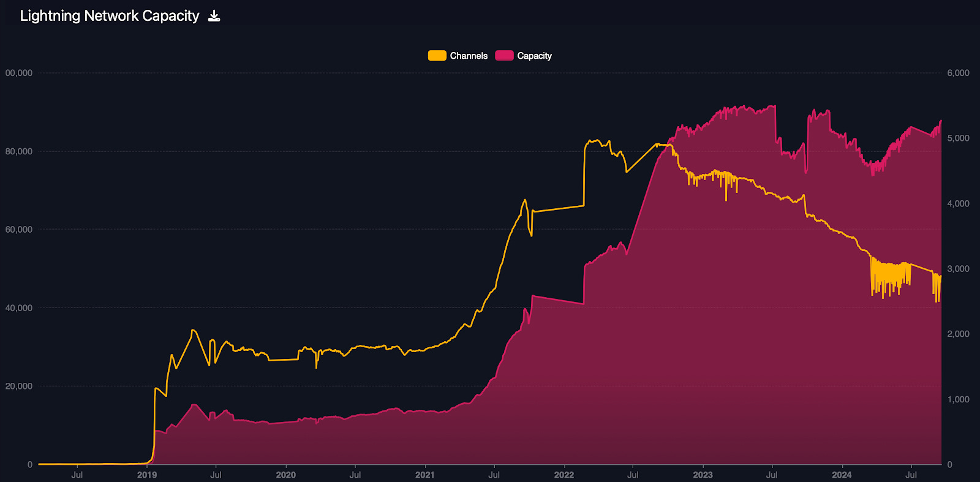This screenshot has height=482, width=980.
Task: Click the 20,000 left axis label
Action: [x=19, y=386]
